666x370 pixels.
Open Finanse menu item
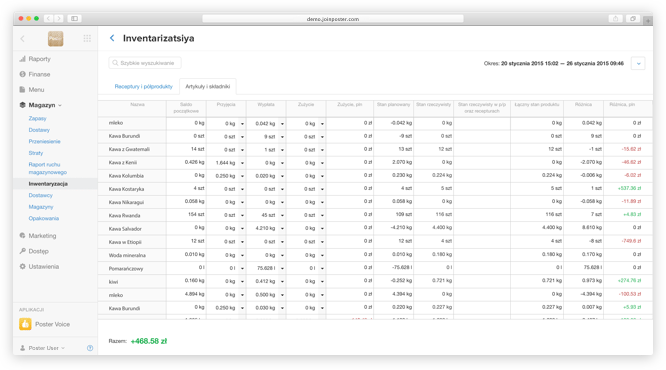tap(39, 74)
